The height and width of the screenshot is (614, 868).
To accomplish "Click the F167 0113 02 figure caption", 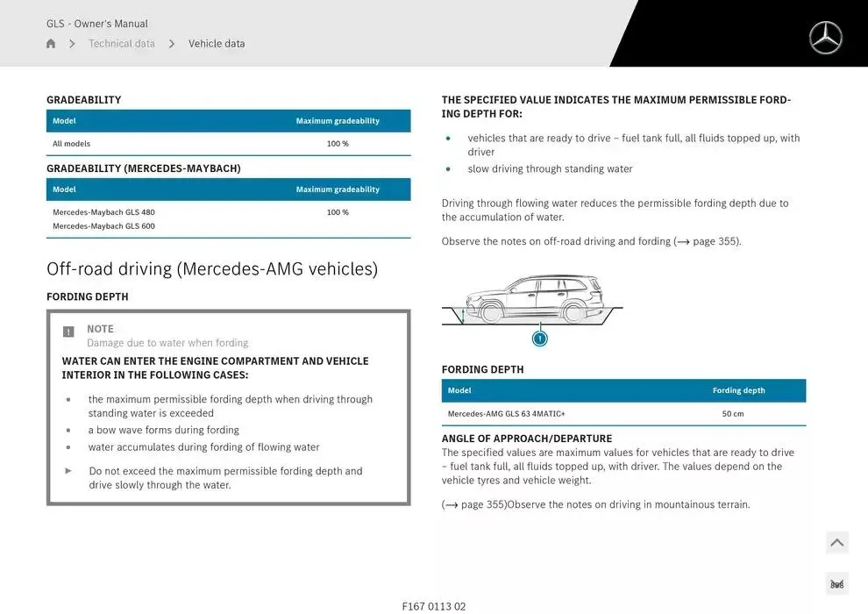I will click(434, 605).
